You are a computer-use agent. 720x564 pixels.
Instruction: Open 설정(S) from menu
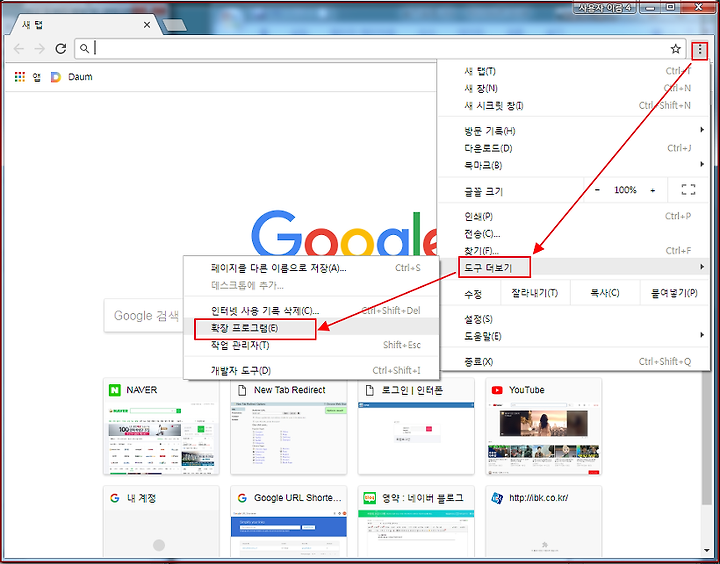pos(574,319)
